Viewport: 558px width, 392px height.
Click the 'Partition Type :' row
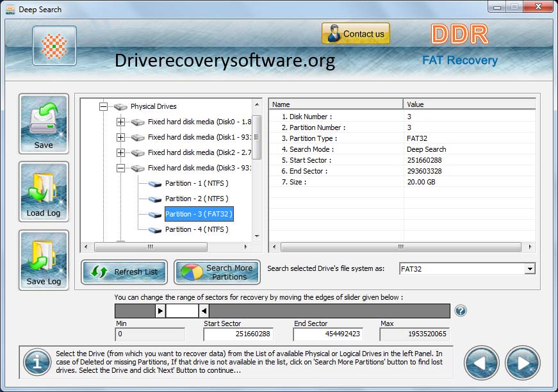[x=402, y=138]
